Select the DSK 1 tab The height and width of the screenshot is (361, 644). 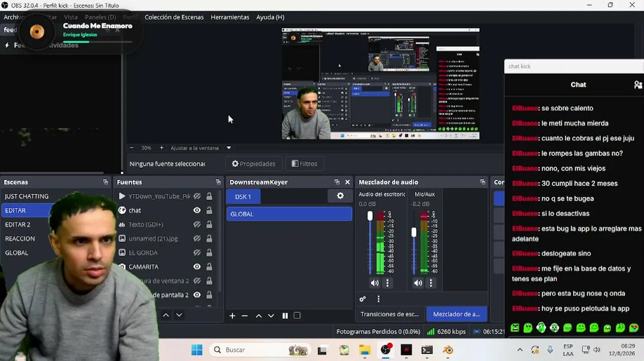pyautogui.click(x=243, y=197)
